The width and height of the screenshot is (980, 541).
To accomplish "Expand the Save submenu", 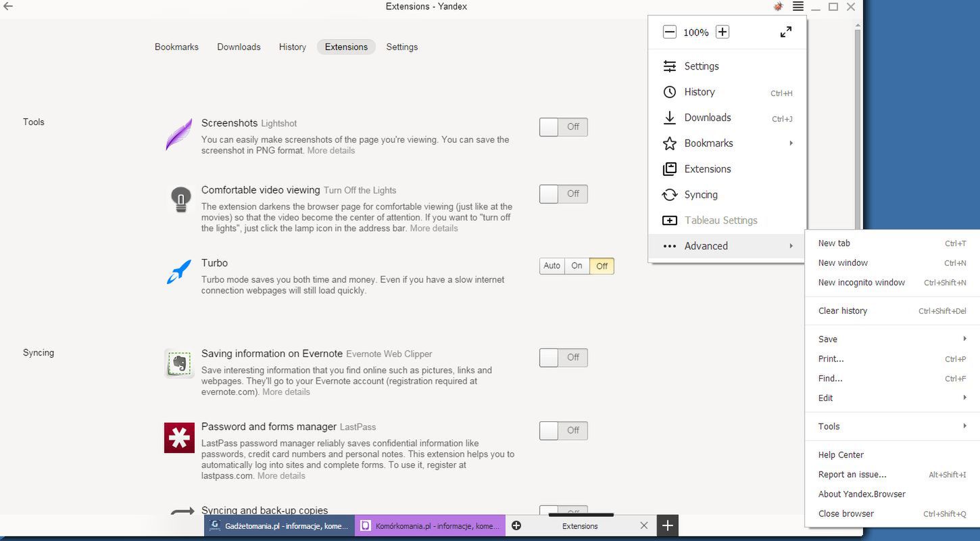I will 891,339.
